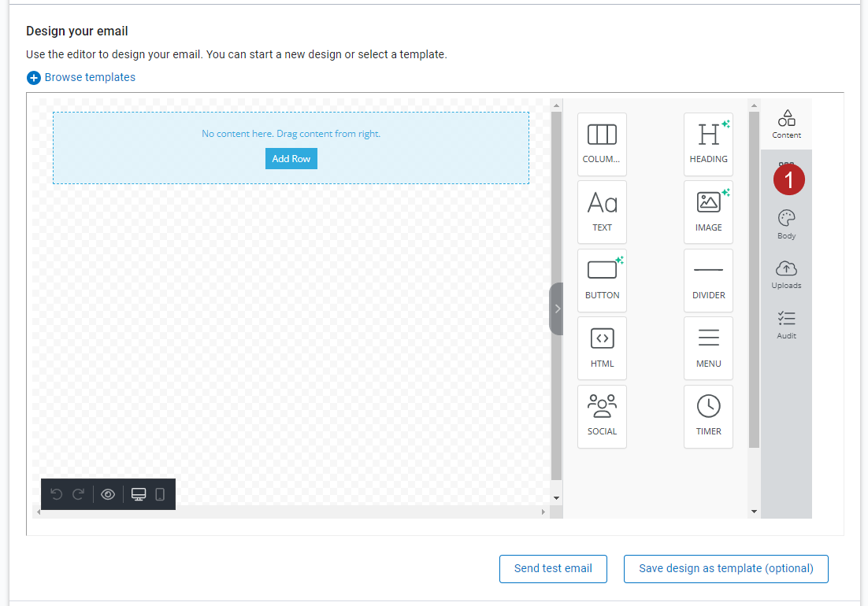Collapse the side panel with chevron handle
868x606 pixels.
tap(557, 309)
